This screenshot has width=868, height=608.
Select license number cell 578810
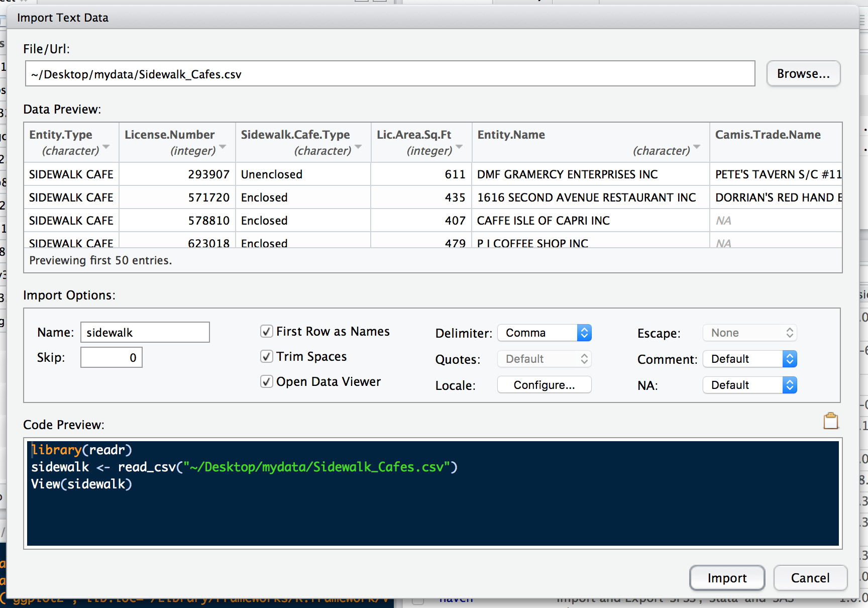pos(177,221)
